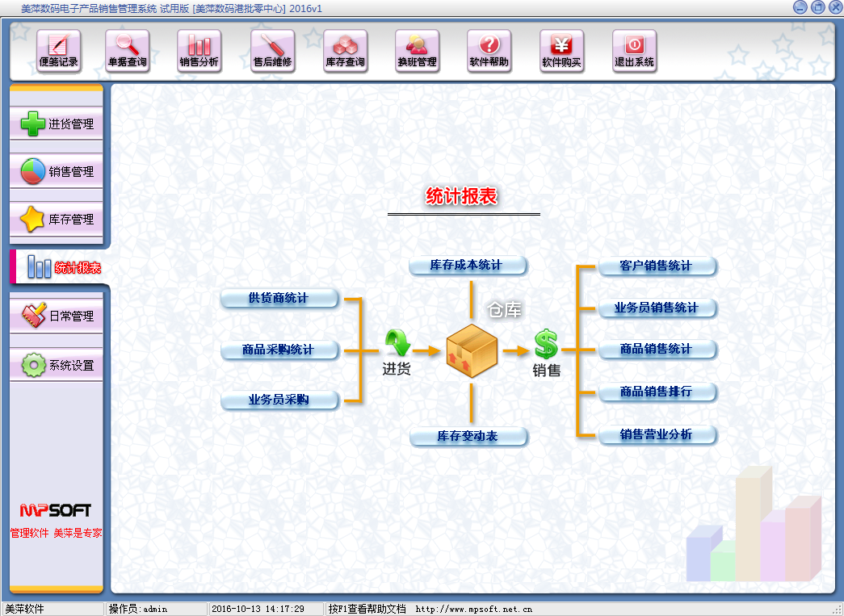The image size is (844, 616).
Task: Open 软件帮助 software help icon
Action: point(489,50)
